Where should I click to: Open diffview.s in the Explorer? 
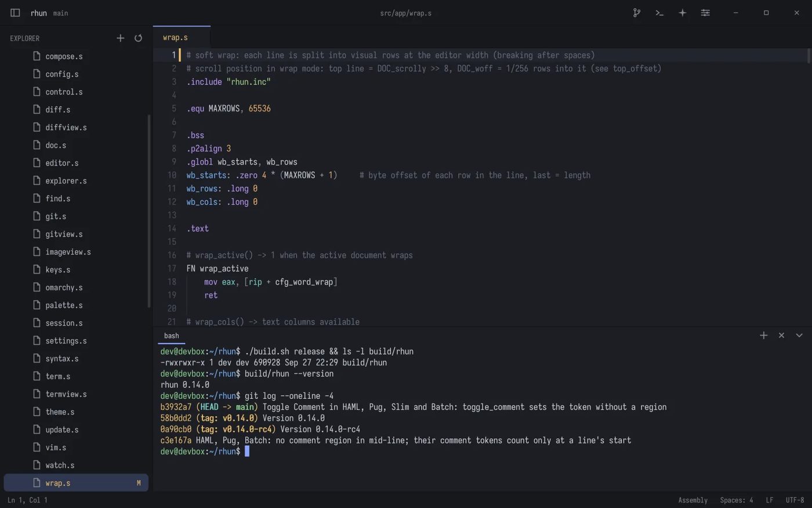(x=76, y=127)
